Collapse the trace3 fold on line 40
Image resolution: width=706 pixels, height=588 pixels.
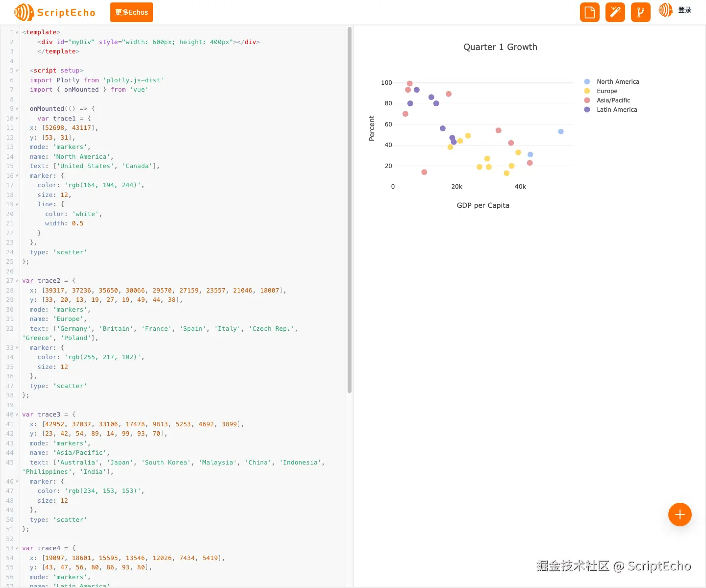[x=17, y=415]
